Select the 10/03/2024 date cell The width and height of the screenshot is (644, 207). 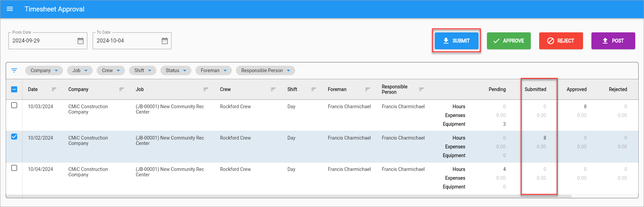[x=40, y=107]
